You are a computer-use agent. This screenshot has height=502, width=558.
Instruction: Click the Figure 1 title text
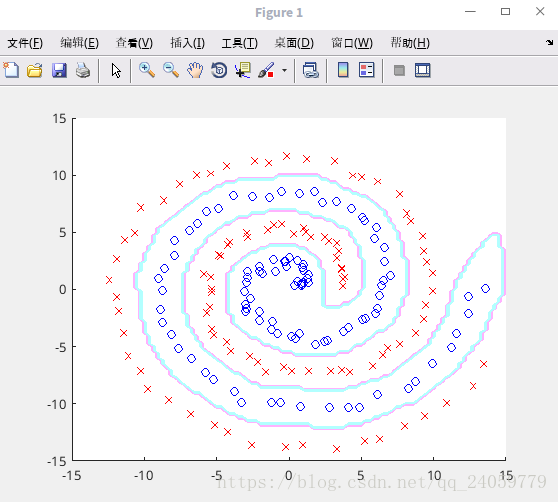tap(279, 13)
